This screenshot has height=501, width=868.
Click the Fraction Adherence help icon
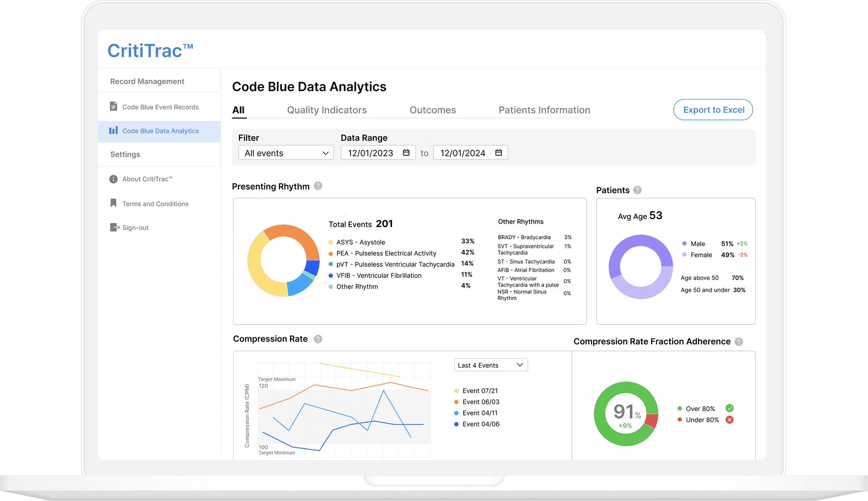(x=739, y=342)
